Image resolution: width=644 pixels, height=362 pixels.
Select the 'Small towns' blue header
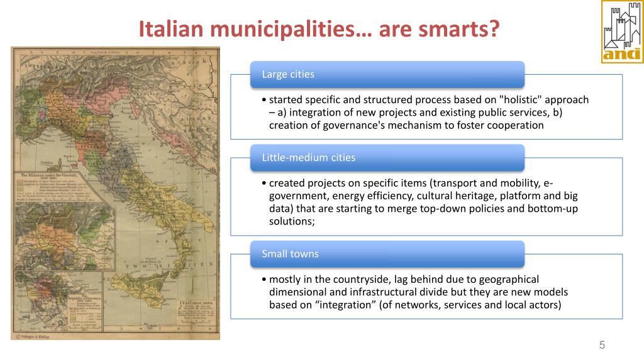(x=387, y=254)
